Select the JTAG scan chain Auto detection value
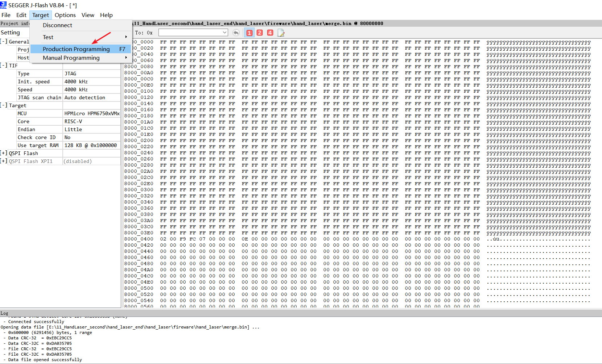The height and width of the screenshot is (364, 602). [x=92, y=97]
